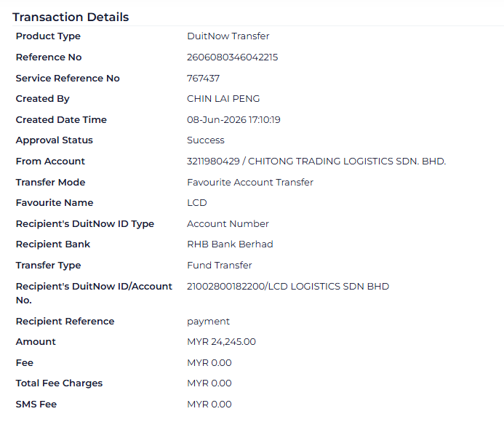The width and height of the screenshot is (504, 422).
Task: Click the Transaction Details heading
Action: pyautogui.click(x=71, y=17)
